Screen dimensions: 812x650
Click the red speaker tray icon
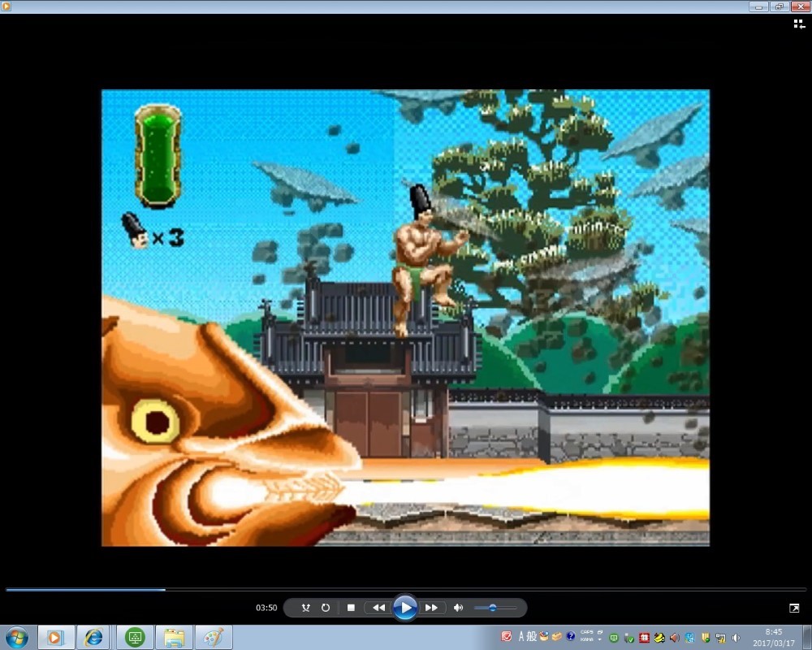pos(674,638)
